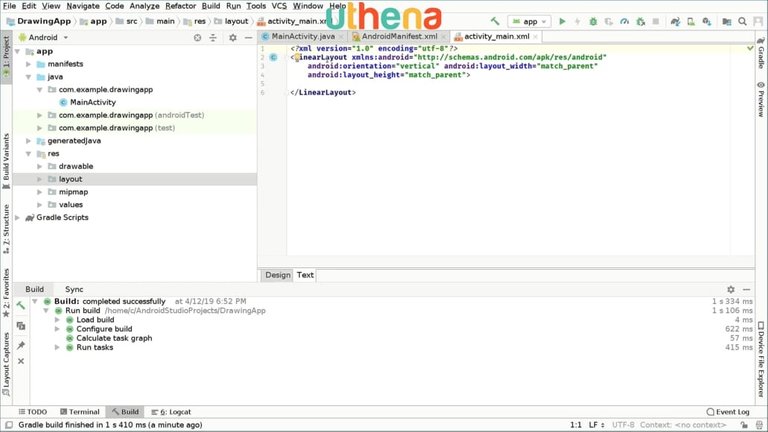Toggle tool window bars icon in status bar
Image resolution: width=768 pixels, height=432 pixels.
[x=9, y=425]
